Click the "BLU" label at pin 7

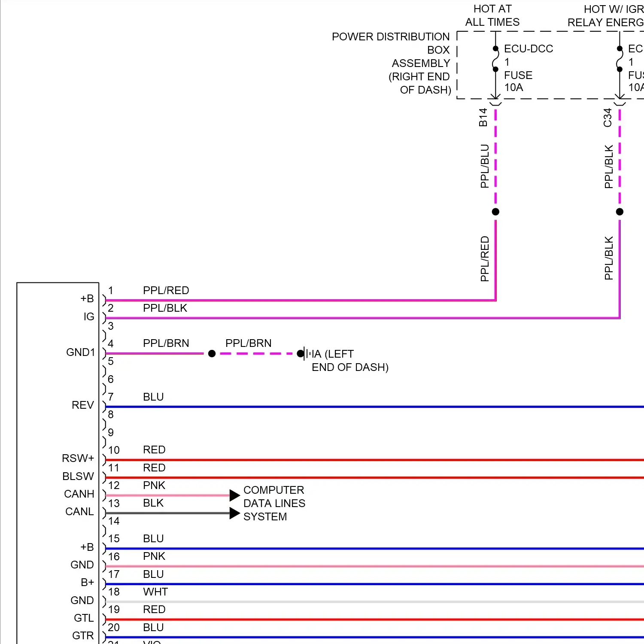click(153, 397)
